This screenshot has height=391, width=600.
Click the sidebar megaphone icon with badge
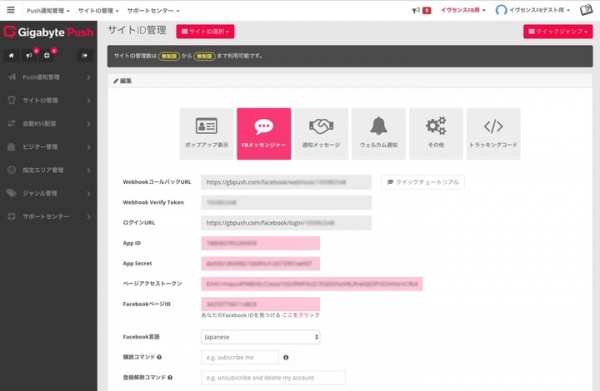29,55
